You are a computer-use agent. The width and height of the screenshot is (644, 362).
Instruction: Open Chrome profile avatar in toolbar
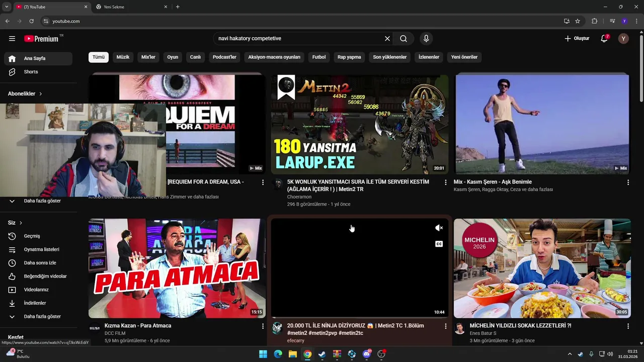pyautogui.click(x=624, y=21)
